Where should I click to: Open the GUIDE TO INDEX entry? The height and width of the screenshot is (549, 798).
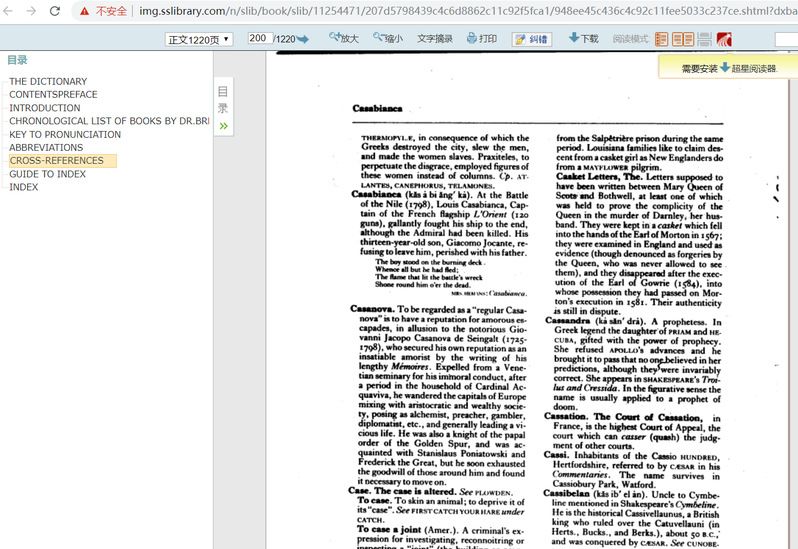tap(47, 174)
